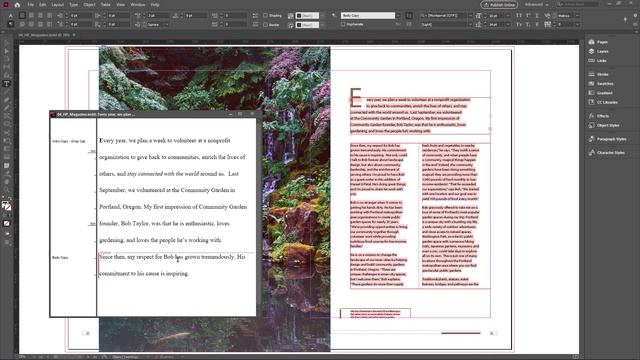Click the Publish Online button

(499, 5)
